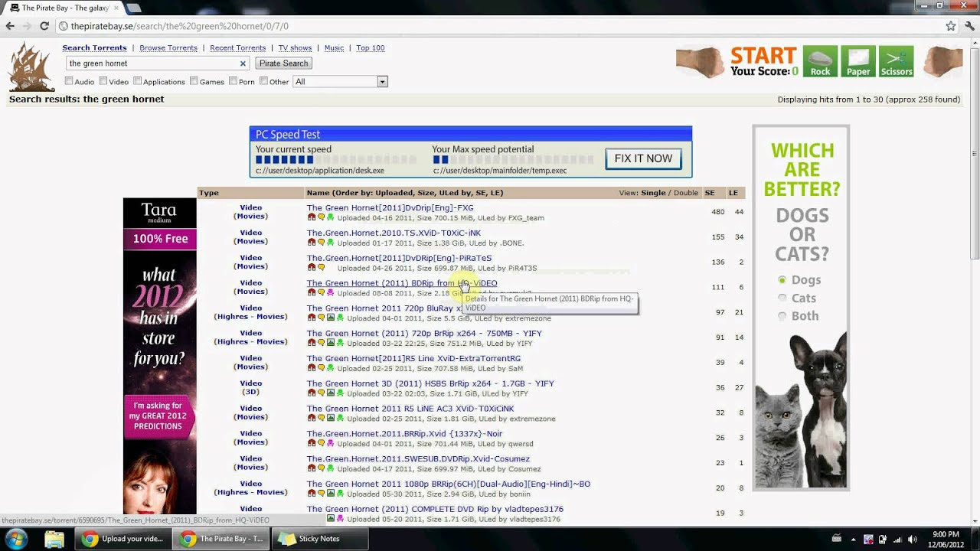Click the Pirate Search button

tap(283, 64)
